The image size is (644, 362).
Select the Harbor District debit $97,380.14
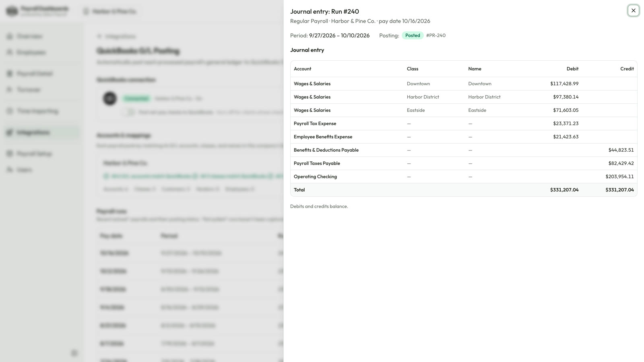click(566, 97)
